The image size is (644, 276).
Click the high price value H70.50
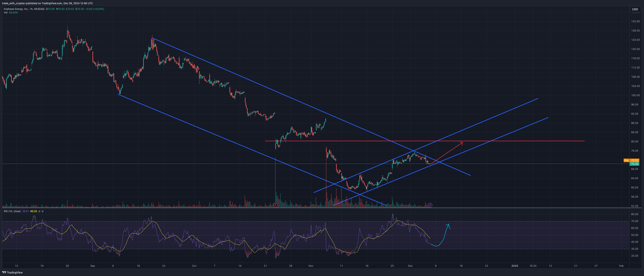[x=60, y=9]
